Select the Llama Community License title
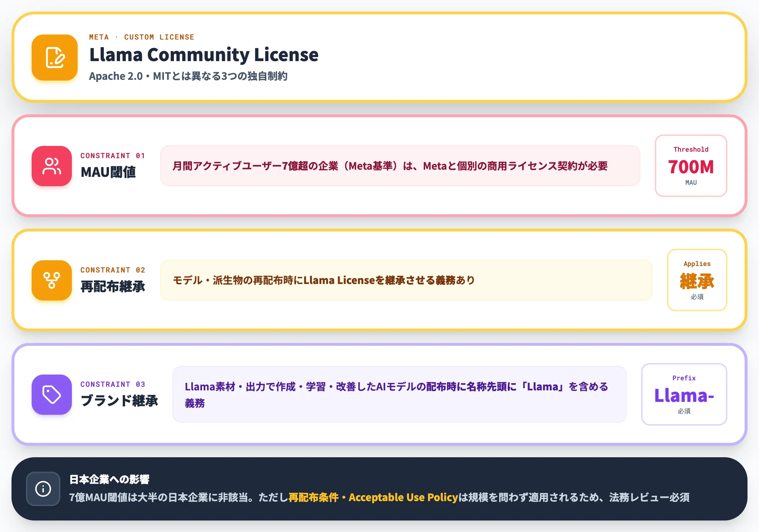The height and width of the screenshot is (532, 759). coord(204,55)
